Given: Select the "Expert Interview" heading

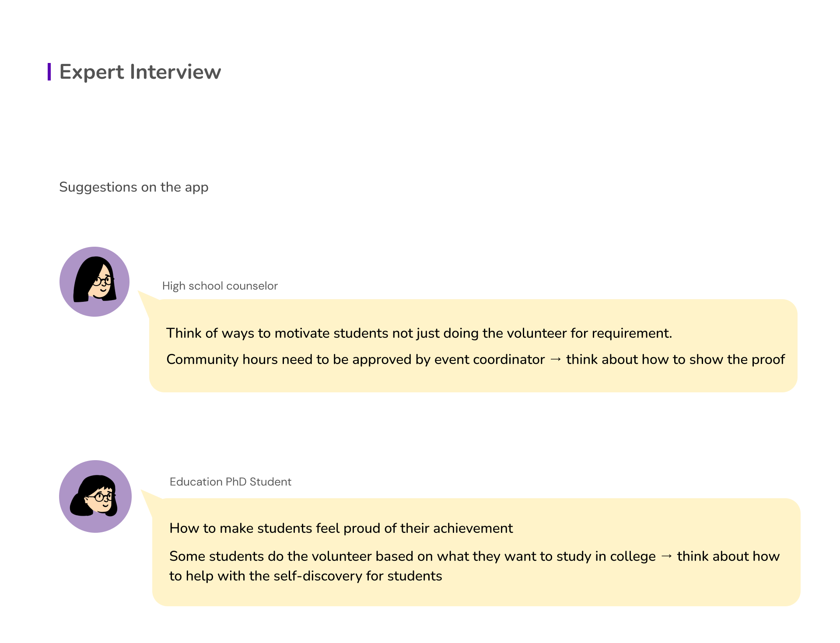Looking at the screenshot, I should [x=140, y=72].
